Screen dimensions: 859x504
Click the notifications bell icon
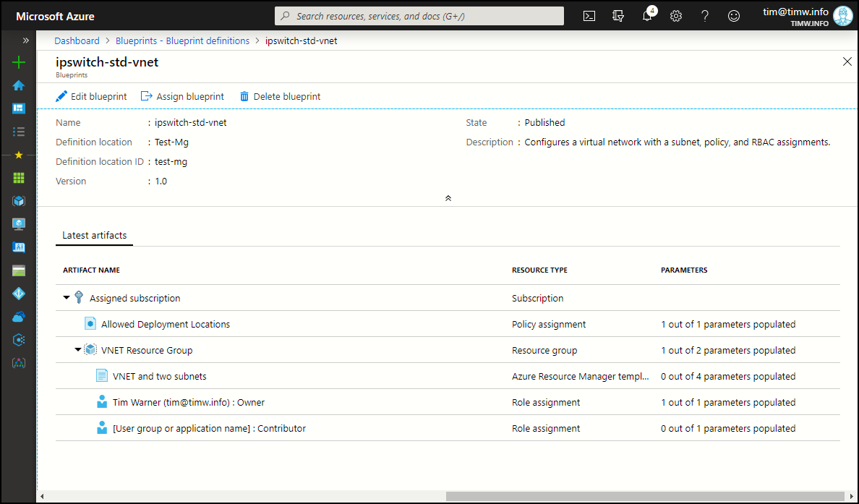647,16
